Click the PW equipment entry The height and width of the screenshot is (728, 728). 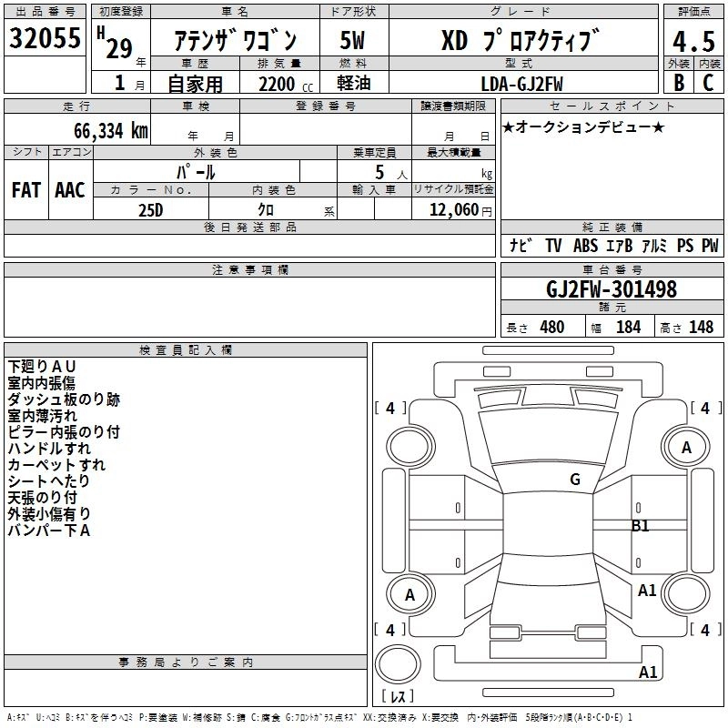[x=710, y=245]
